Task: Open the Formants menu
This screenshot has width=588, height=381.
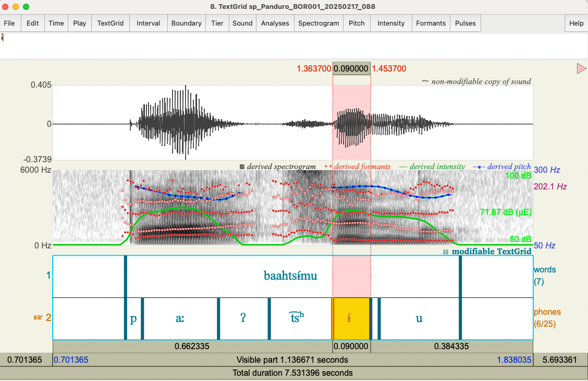Action: coord(431,23)
